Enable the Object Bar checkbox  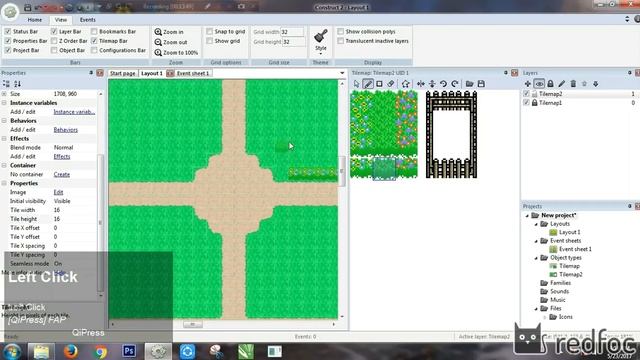coord(54,50)
